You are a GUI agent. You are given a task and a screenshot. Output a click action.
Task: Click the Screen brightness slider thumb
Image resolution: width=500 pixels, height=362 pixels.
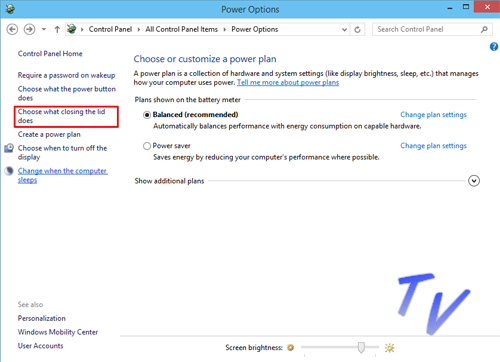tap(361, 347)
